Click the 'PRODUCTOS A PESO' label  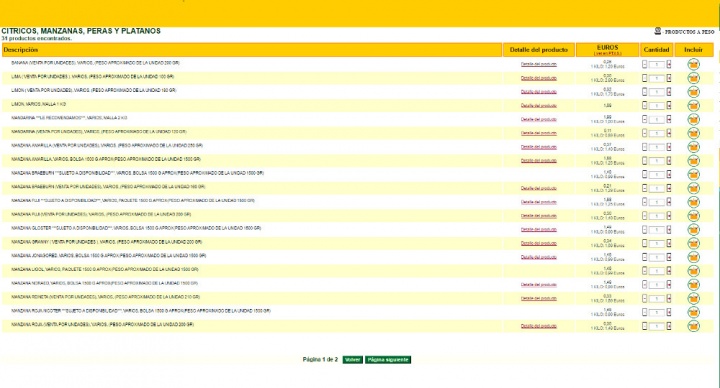pyautogui.click(x=689, y=32)
